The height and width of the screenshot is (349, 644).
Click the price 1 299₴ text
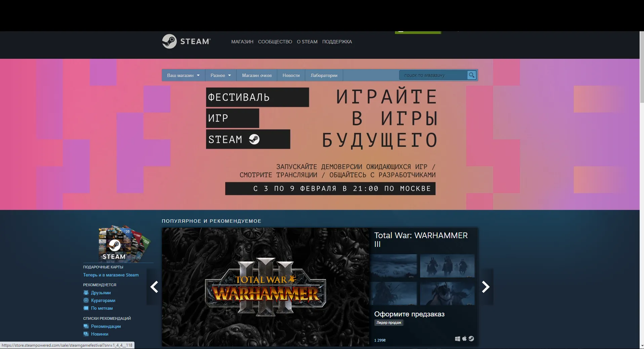pos(380,340)
